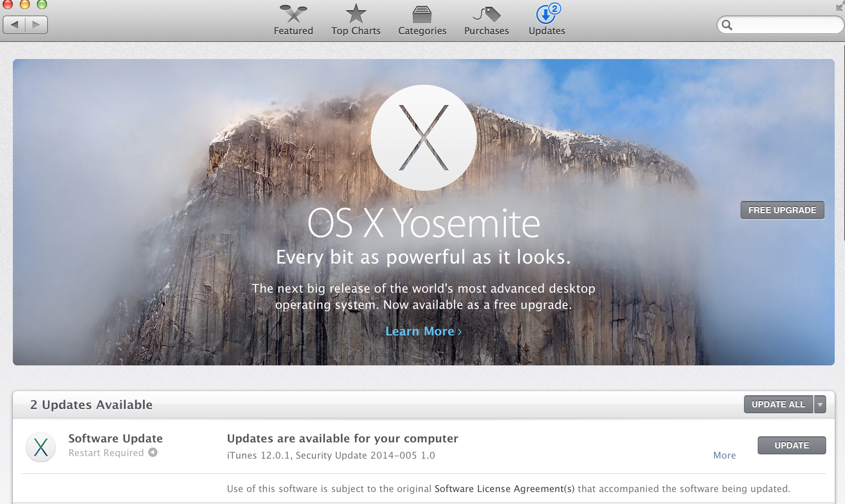Screen dimensions: 845x504
Task: Click the forward navigation arrow
Action: pos(36,24)
